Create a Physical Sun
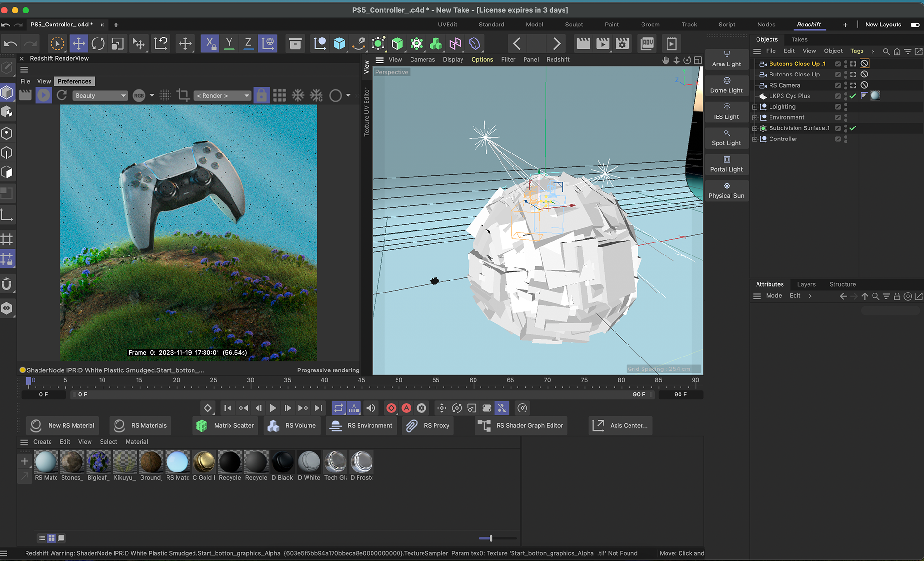This screenshot has width=924, height=561. pos(726,191)
